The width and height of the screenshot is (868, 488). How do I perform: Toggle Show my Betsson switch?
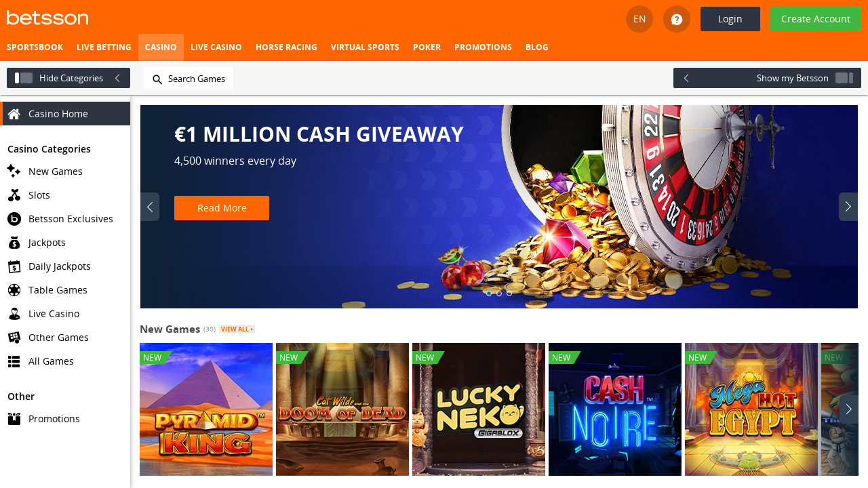click(844, 78)
